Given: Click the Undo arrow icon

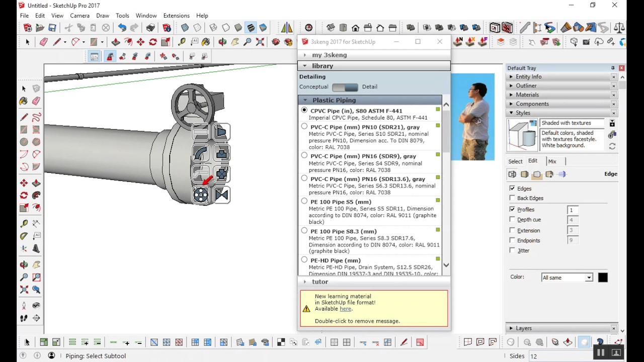Looking at the screenshot, I should click(x=122, y=28).
